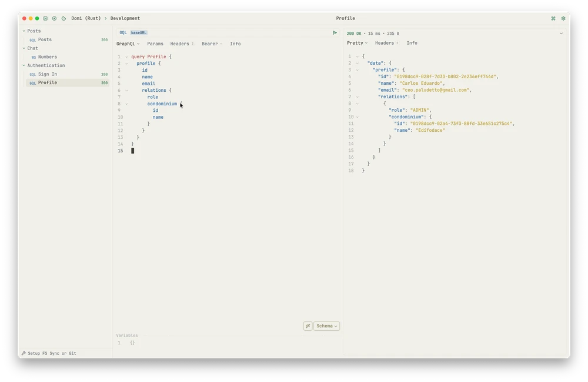Open the Development environment menu
The width and height of the screenshot is (588, 382).
(125, 18)
